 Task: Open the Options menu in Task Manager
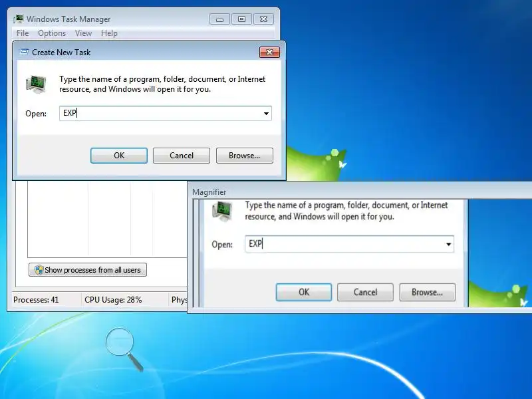click(52, 33)
